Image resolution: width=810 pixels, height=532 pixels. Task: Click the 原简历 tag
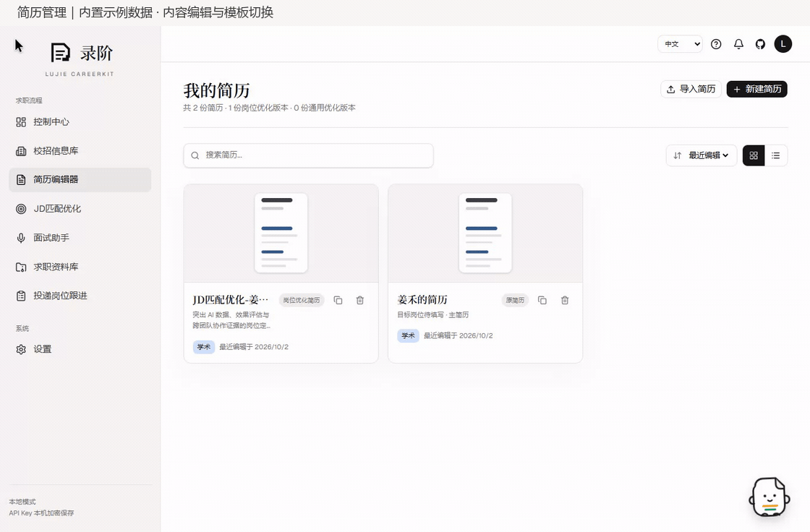pos(515,300)
